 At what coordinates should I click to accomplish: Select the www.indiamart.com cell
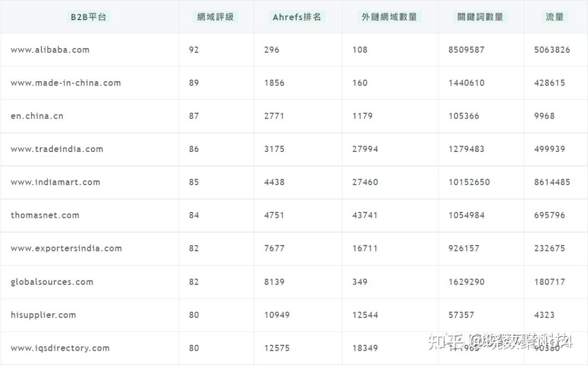[55, 182]
